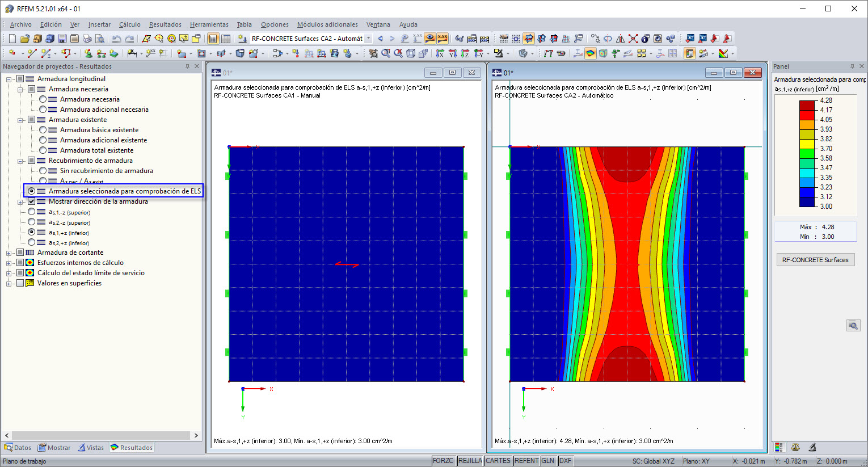The height and width of the screenshot is (467, 868).
Task: Collapse the Recubrimiento de armadura node
Action: [x=20, y=161]
